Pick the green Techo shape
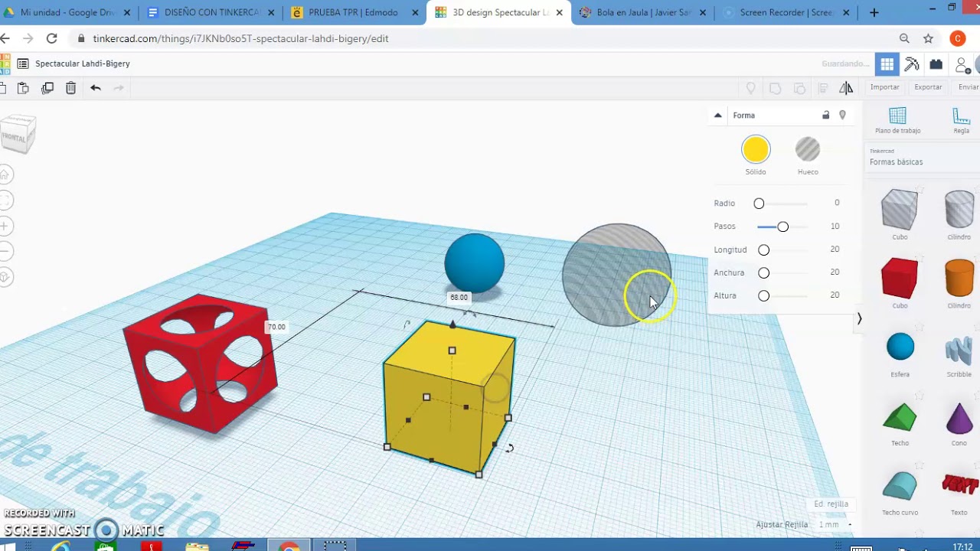 click(900, 418)
